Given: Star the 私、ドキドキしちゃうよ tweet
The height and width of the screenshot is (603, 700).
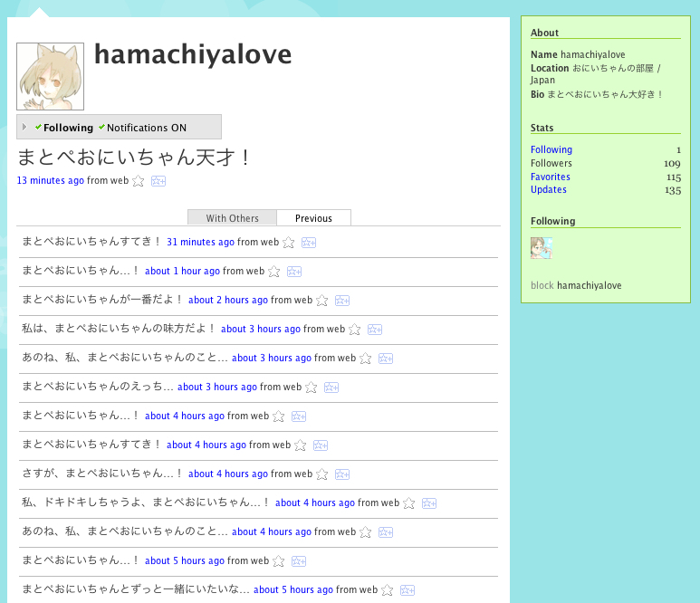Looking at the screenshot, I should coord(409,503).
